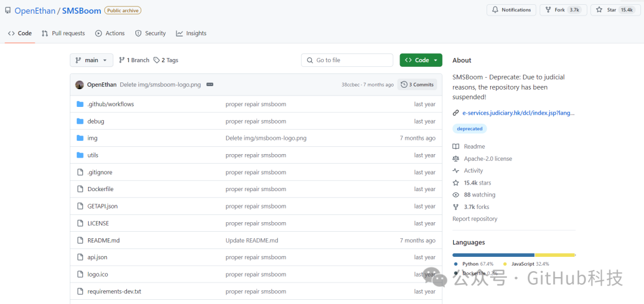Open the SMSBoom repository name link
Viewport: 644px width, 304px height.
(x=82, y=11)
